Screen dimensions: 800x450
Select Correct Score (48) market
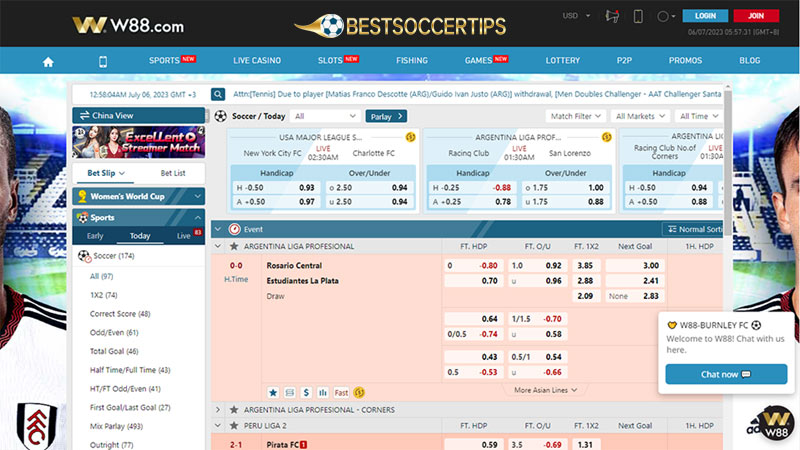tap(120, 314)
